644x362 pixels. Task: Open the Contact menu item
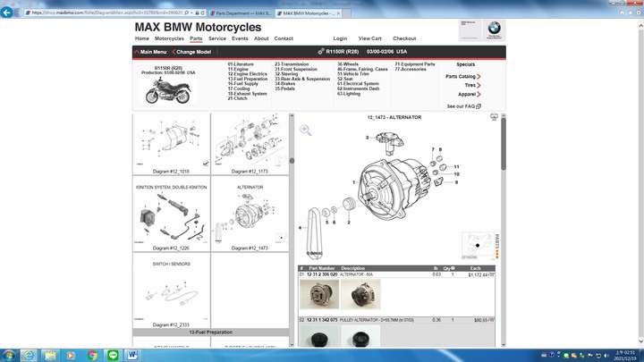pos(284,38)
